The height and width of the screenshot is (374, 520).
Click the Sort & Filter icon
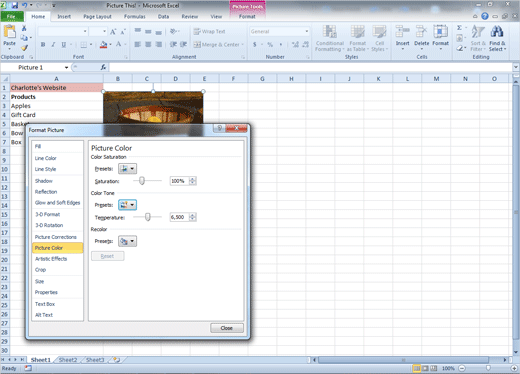click(478, 32)
